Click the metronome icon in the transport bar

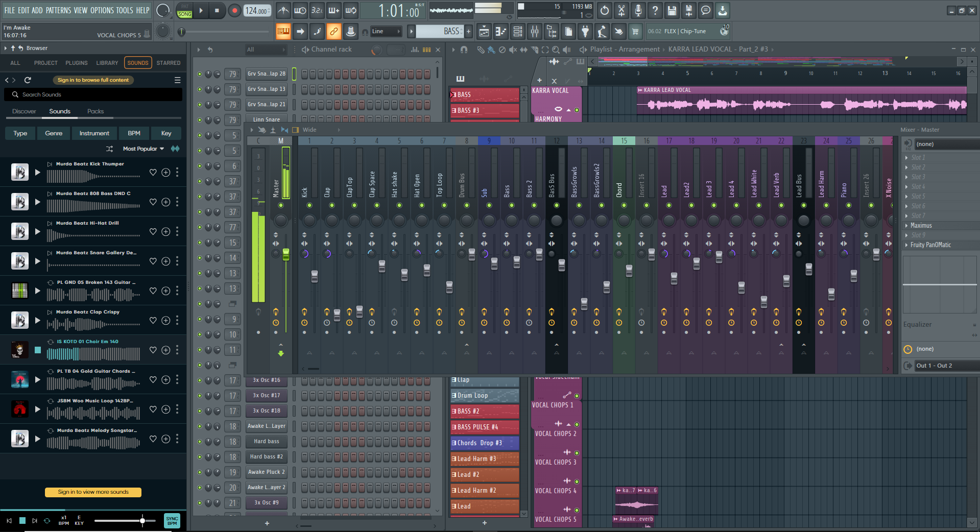click(x=282, y=10)
